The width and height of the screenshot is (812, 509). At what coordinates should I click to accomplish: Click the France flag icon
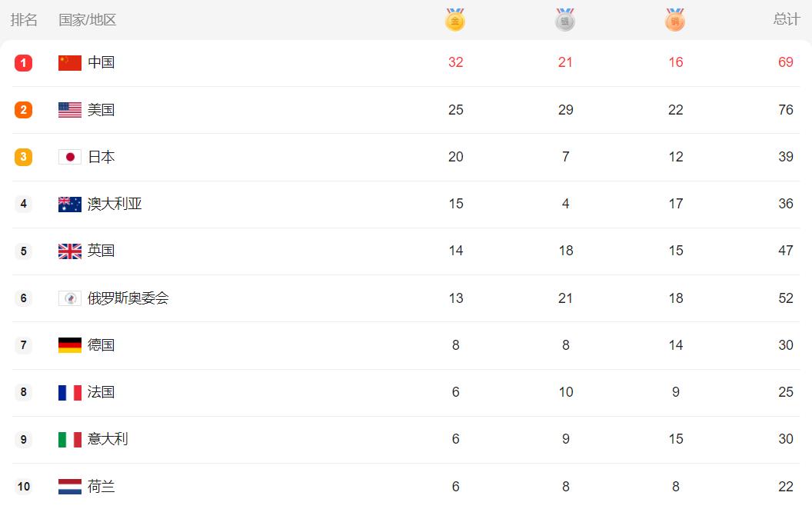(70, 392)
